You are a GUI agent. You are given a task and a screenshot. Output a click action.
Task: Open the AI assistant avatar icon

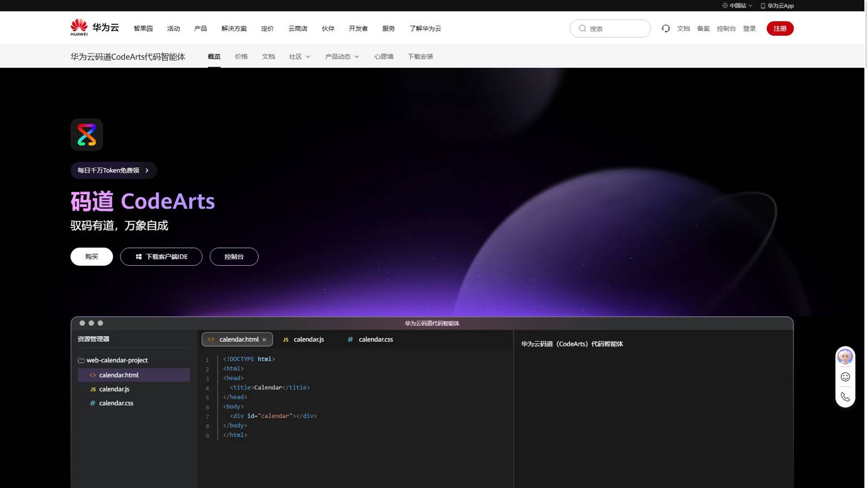(845, 356)
